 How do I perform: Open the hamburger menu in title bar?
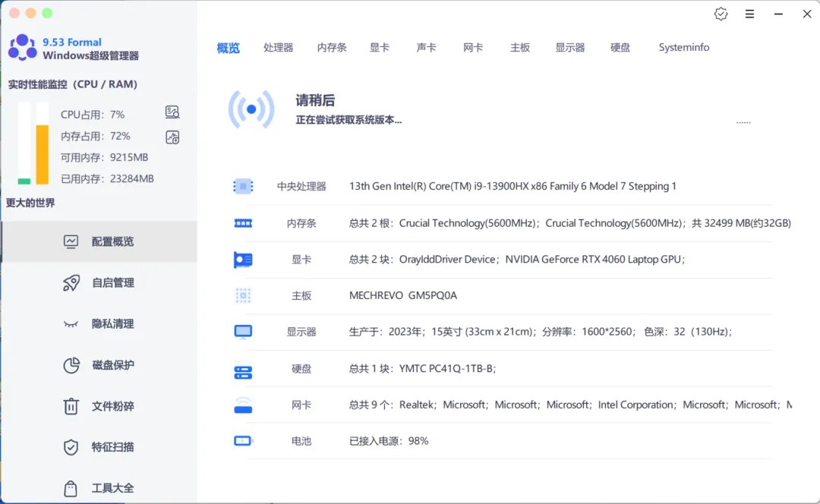click(749, 14)
